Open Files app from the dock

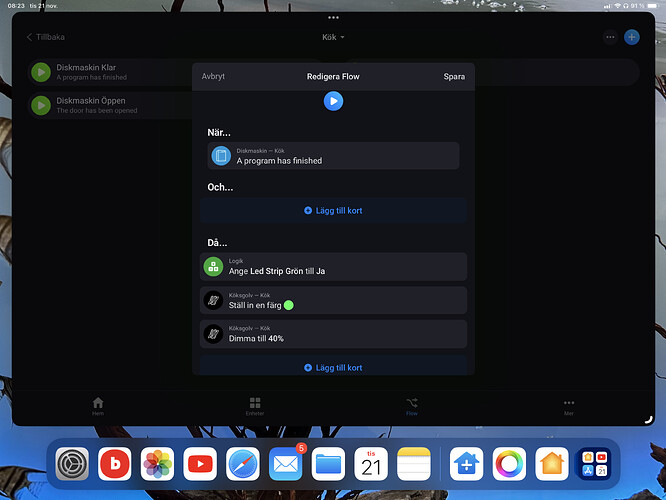[x=328, y=464]
